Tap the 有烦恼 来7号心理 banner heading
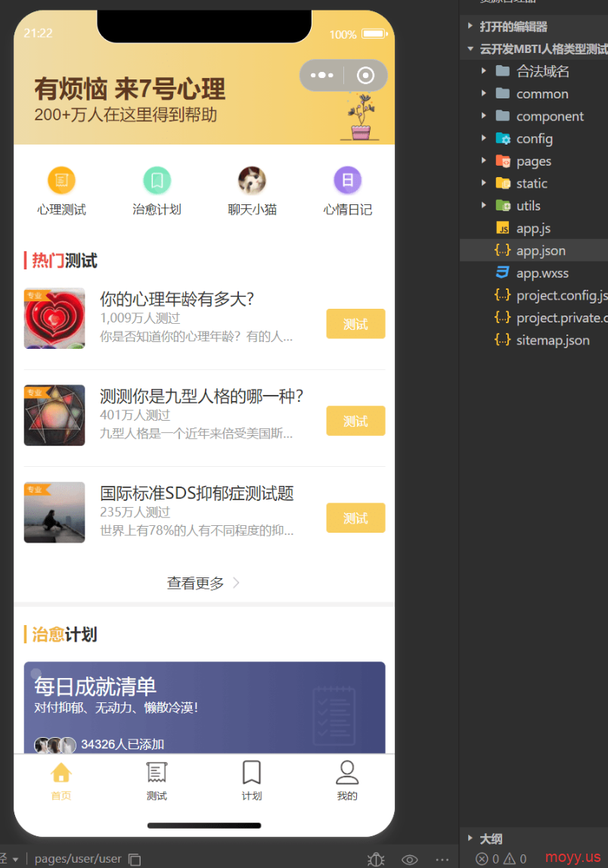608x868 pixels. pyautogui.click(x=130, y=89)
